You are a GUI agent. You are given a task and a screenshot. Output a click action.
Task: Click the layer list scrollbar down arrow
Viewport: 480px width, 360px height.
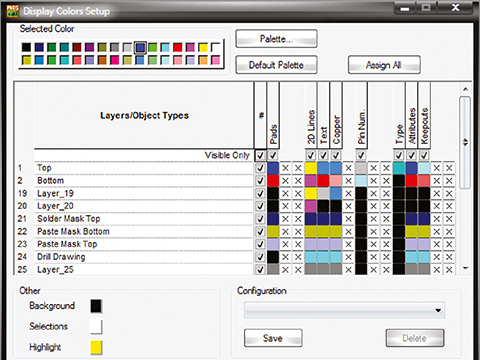point(465,268)
